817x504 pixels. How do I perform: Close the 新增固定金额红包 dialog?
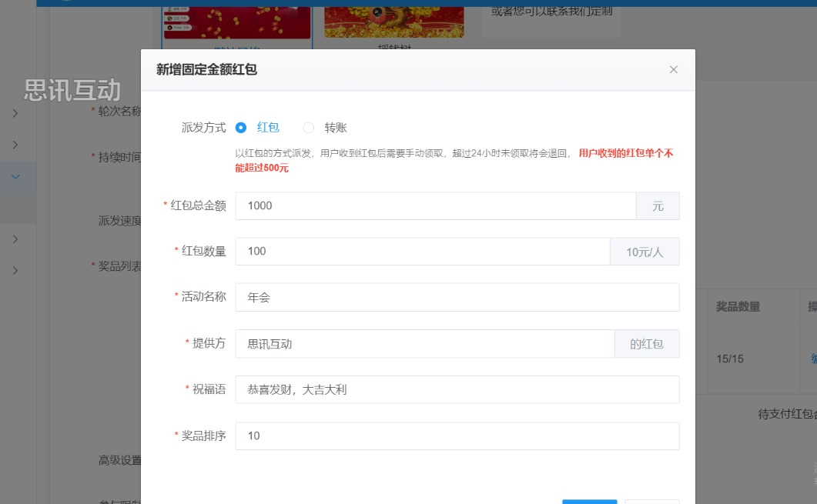pyautogui.click(x=673, y=70)
